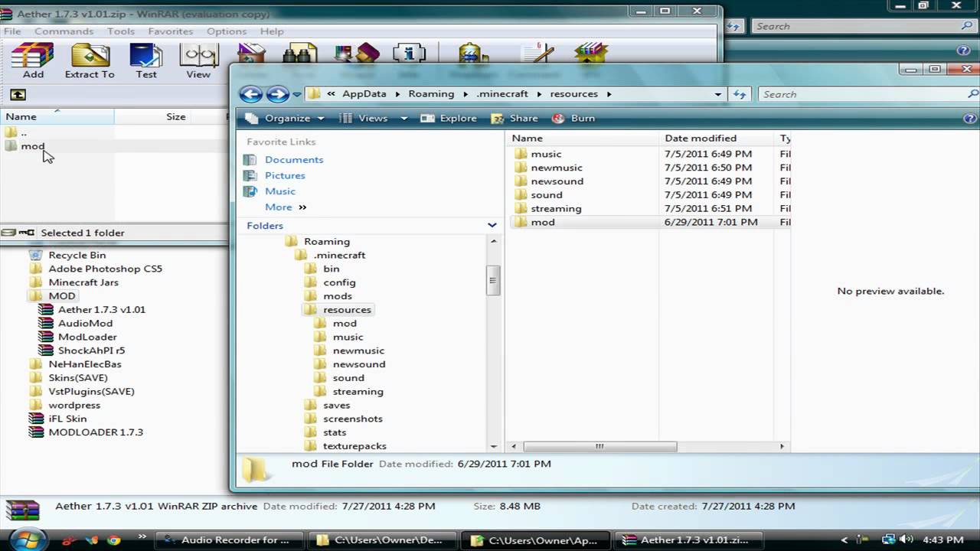Click the Folders tree vertical scrollbar thumb
This screenshot has width=980, height=551.
point(494,280)
